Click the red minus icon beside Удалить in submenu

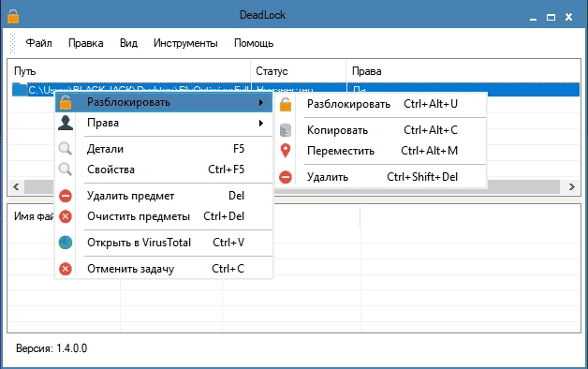coord(286,177)
